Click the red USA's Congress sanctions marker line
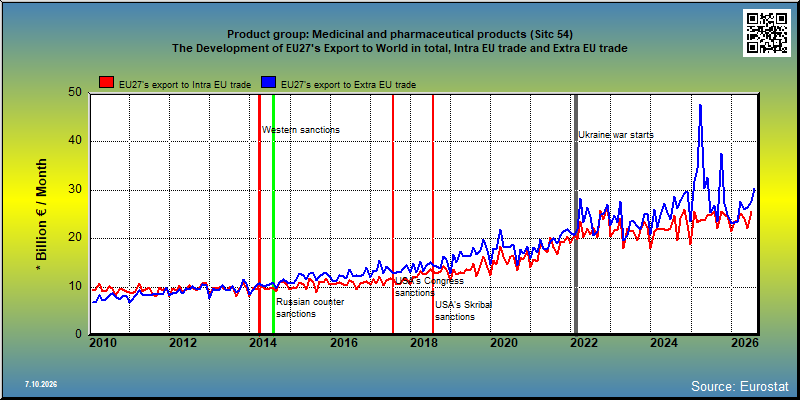This screenshot has height=400, width=800. (393, 214)
